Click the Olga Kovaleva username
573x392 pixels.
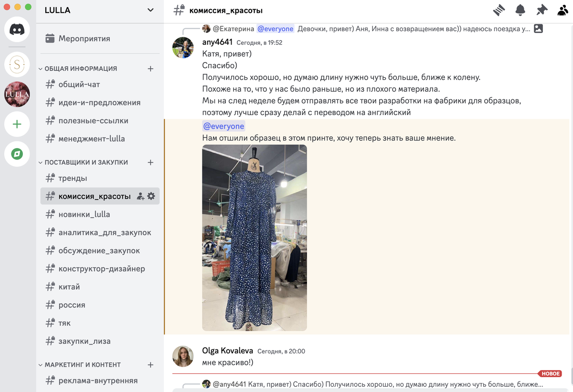[228, 351]
